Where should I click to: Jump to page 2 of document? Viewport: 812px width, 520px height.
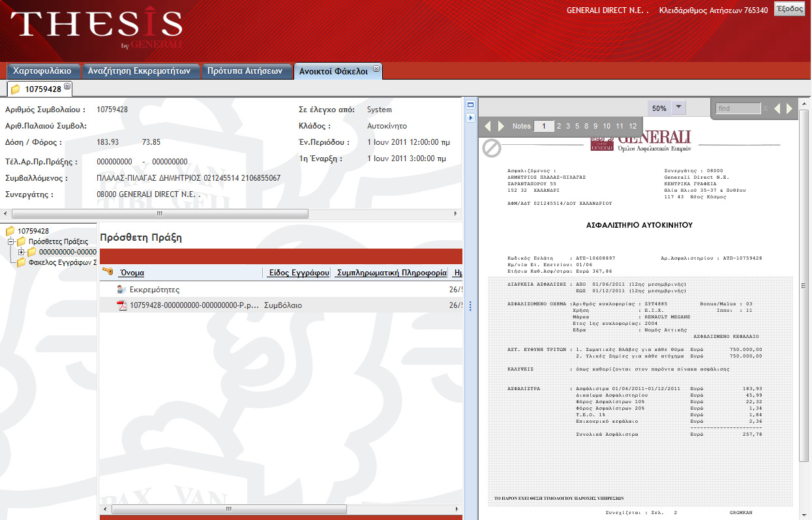559,126
